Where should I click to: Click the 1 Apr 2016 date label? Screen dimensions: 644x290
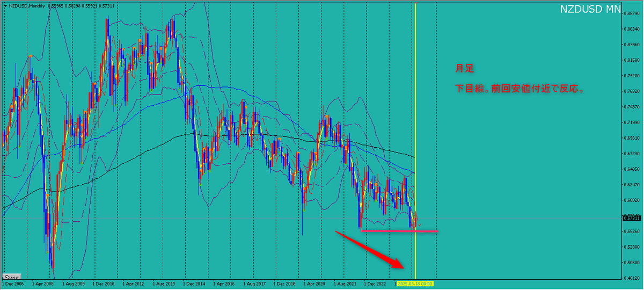tap(224, 283)
